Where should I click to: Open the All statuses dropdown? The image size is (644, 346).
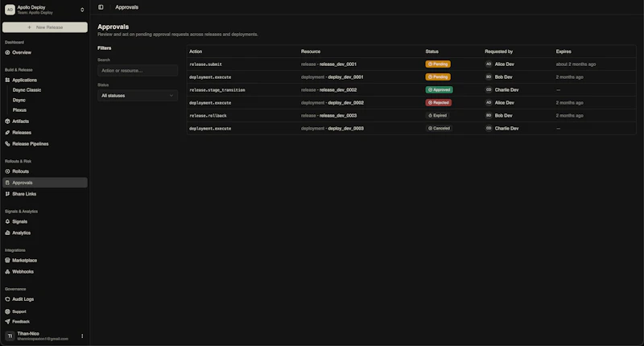(138, 96)
